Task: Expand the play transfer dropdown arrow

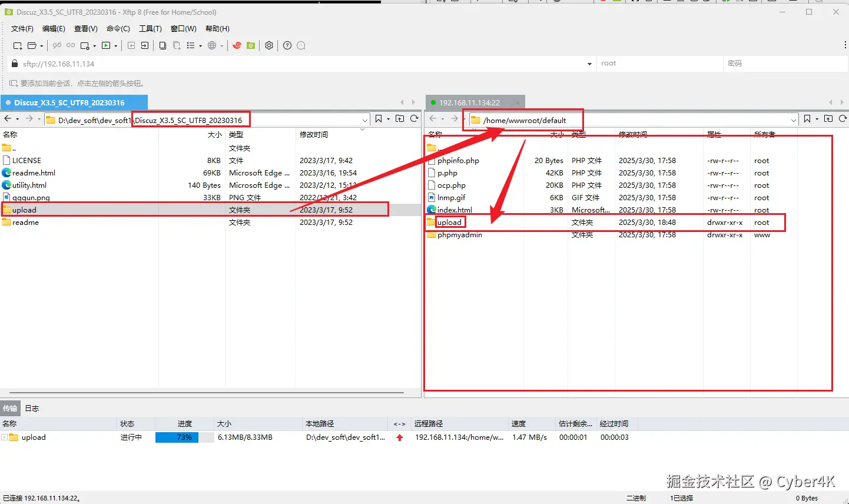Action: pyautogui.click(x=115, y=46)
